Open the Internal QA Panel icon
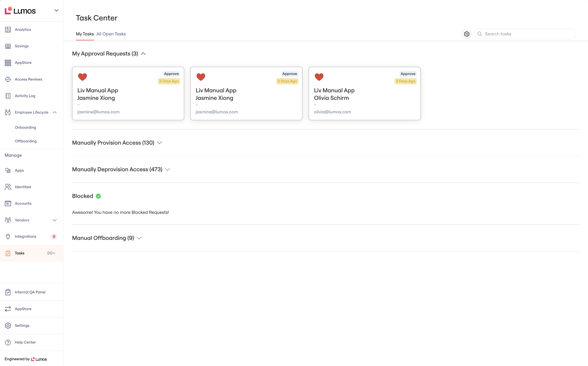This screenshot has width=588, height=366. [8, 292]
